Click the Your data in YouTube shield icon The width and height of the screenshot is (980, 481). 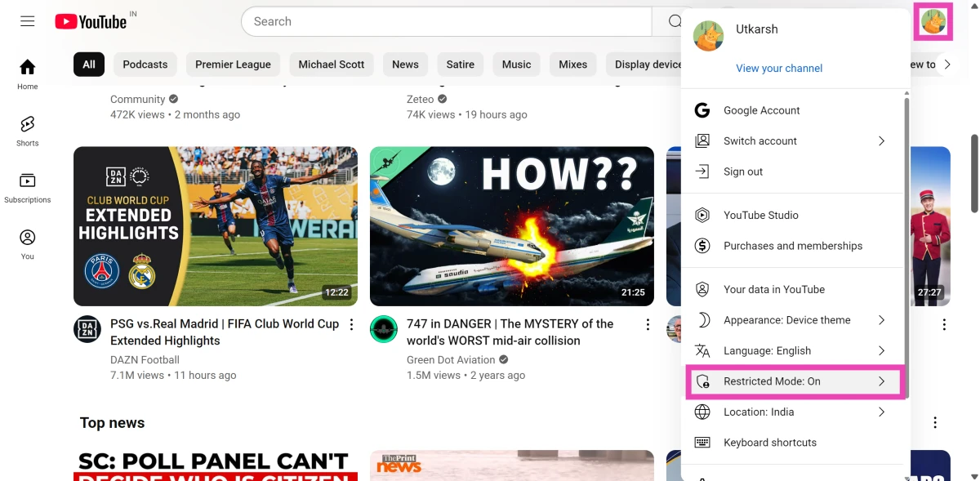702,289
